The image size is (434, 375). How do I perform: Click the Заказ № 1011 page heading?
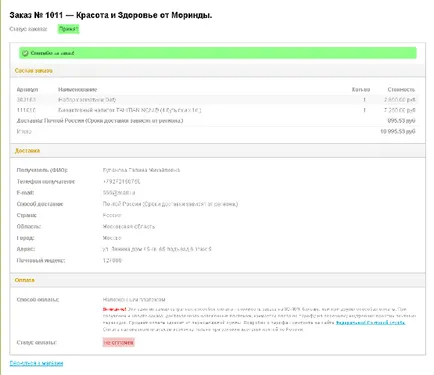[111, 15]
